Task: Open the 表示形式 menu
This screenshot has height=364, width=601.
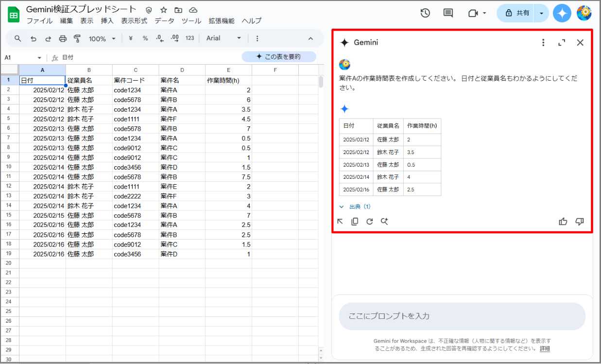Action: [x=134, y=21]
